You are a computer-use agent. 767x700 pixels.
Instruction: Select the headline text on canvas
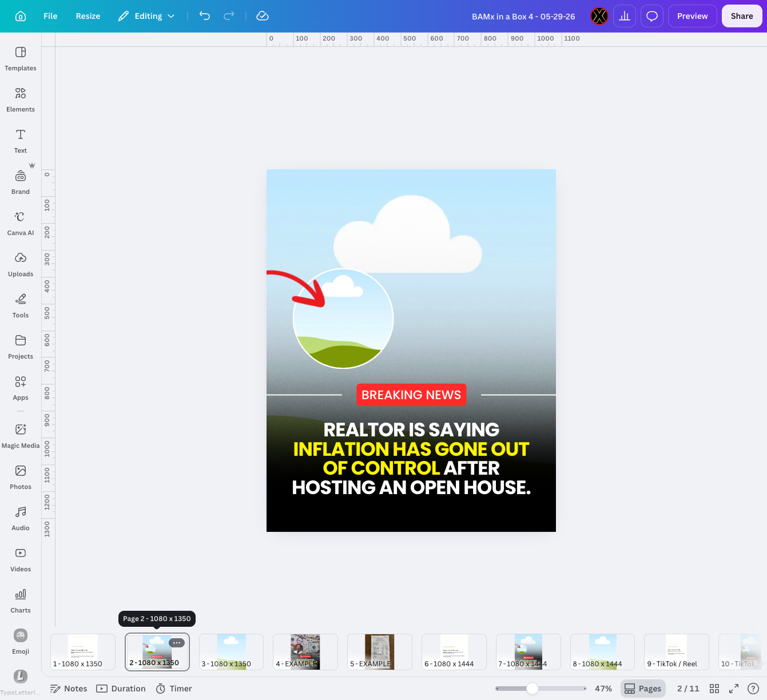(411, 458)
